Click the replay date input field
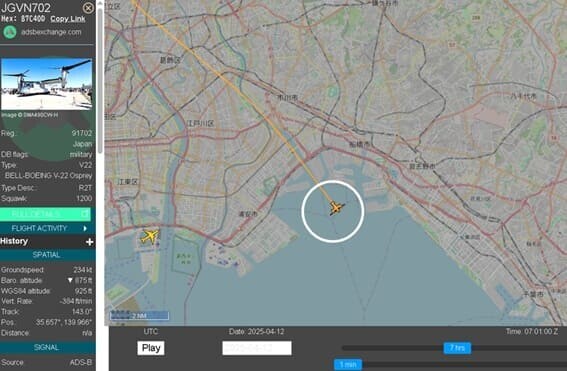 (257, 348)
